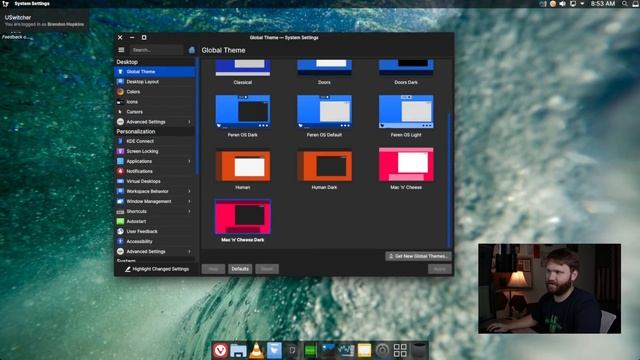Select the Mac 'n' Cheese theme
640x360 pixels.
click(x=406, y=164)
